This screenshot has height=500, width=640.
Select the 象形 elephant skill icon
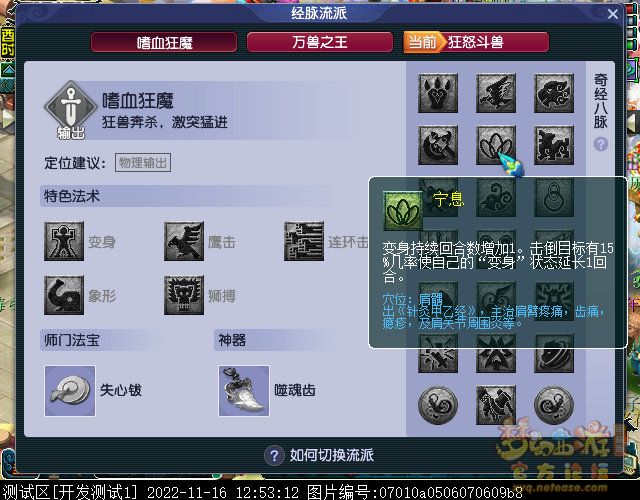(64, 295)
